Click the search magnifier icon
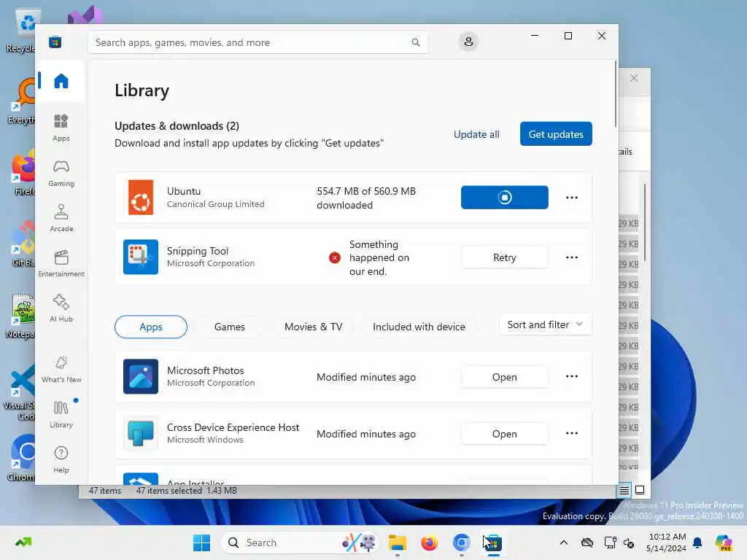Screen dimensions: 747x560 pyautogui.click(x=415, y=42)
